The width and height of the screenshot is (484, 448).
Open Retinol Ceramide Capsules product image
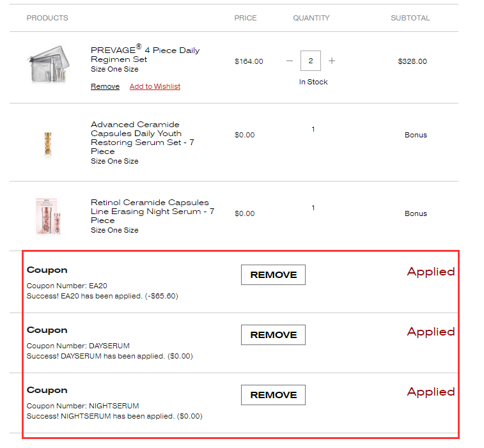(48, 216)
